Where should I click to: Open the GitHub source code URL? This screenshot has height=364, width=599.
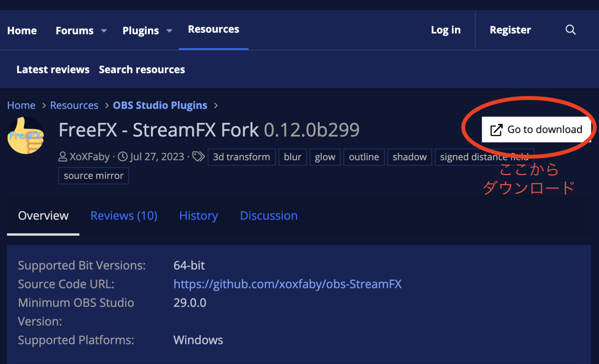coord(287,284)
